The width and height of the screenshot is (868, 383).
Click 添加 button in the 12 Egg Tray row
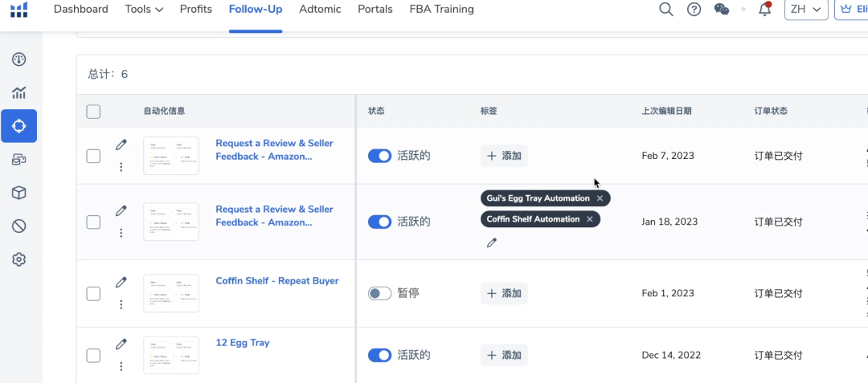[504, 355]
